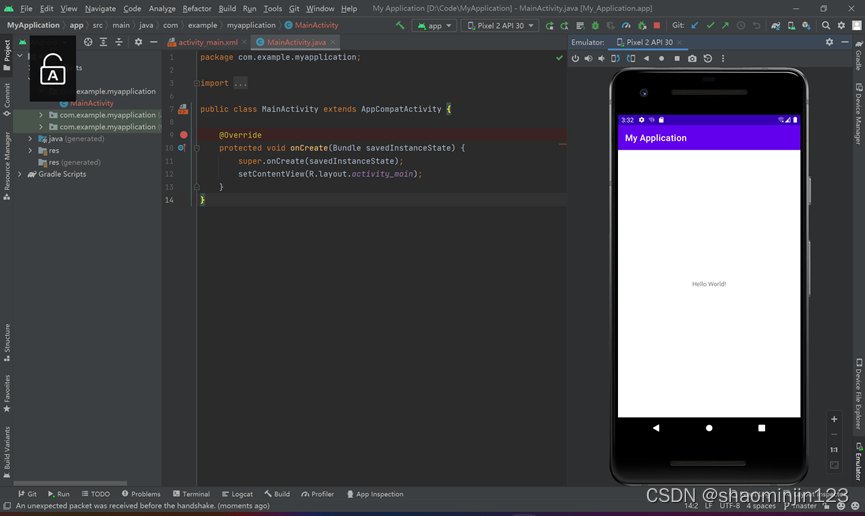
Task: Click the Git Rollback icon
Action: [x=756, y=25]
